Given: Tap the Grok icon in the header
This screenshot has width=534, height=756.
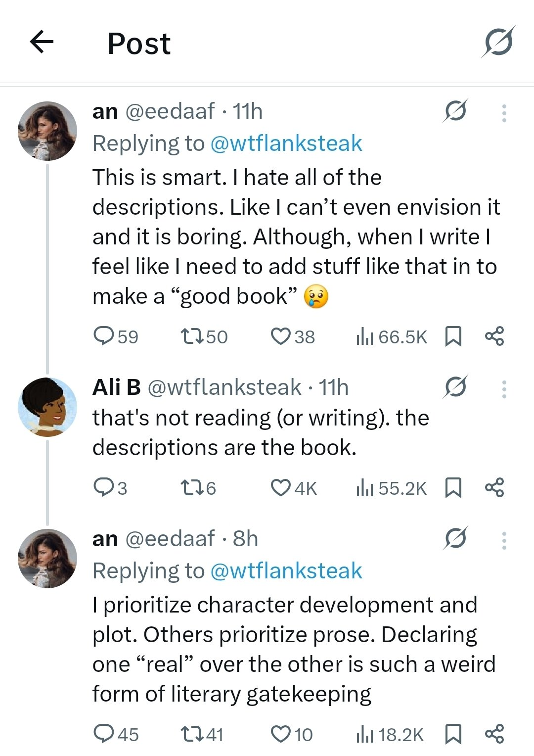Looking at the screenshot, I should (x=498, y=42).
